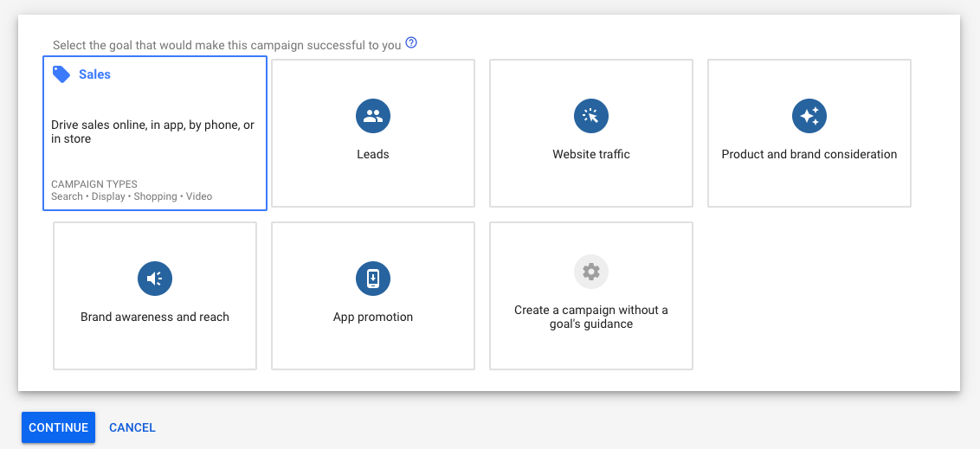Click the Select the goal heading text
Screen dimensions: 980x449
coord(227,45)
